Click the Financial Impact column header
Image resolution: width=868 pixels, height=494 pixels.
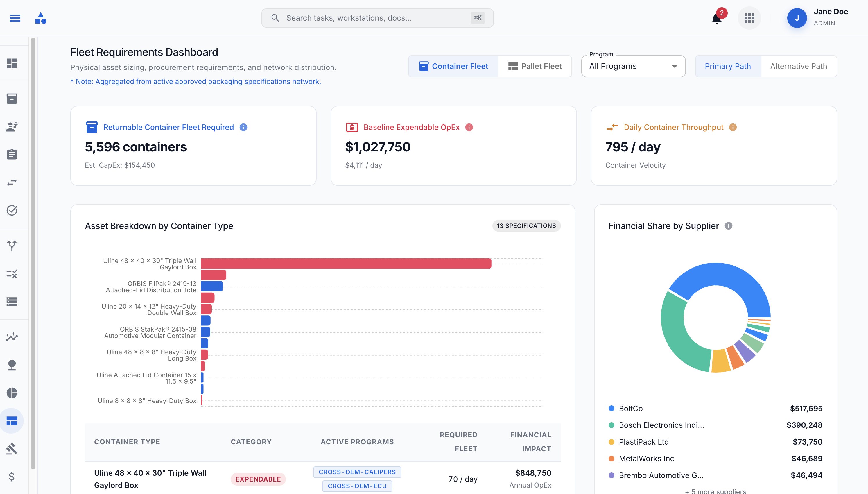531,442
